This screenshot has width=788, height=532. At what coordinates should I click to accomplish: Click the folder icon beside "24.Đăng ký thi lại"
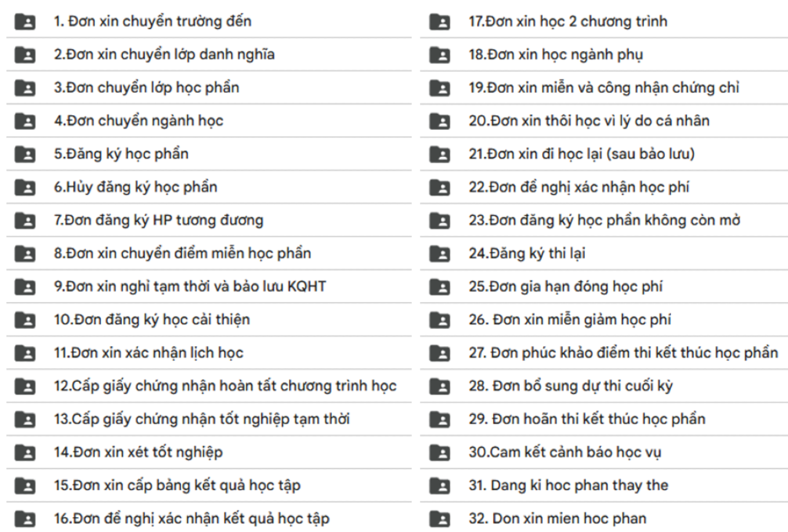point(440,253)
